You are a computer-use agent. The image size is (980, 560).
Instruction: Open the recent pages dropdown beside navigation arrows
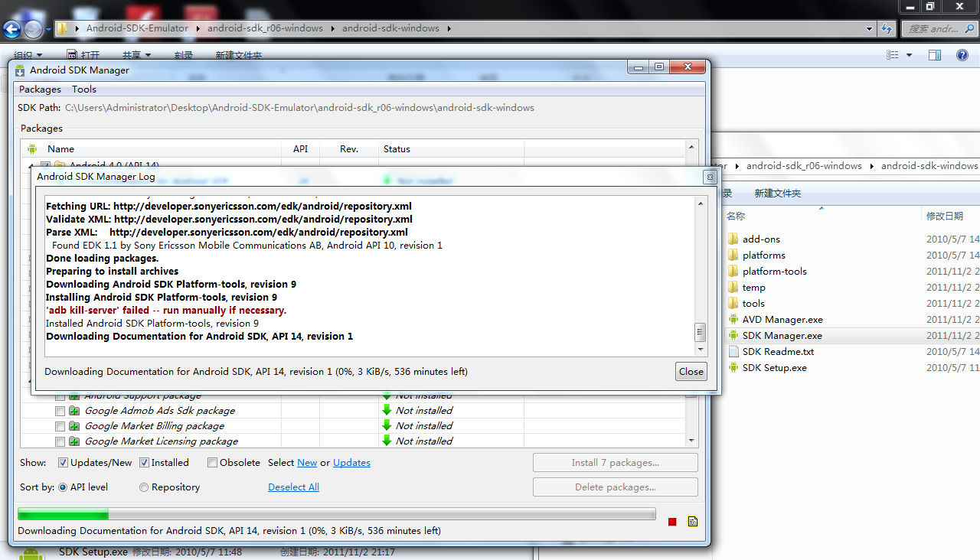[x=48, y=30]
